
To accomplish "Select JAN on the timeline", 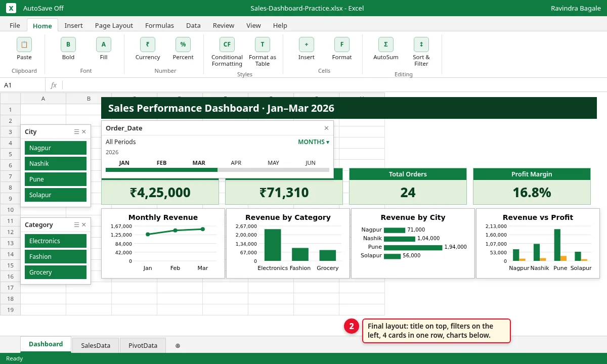I will click(124, 163).
